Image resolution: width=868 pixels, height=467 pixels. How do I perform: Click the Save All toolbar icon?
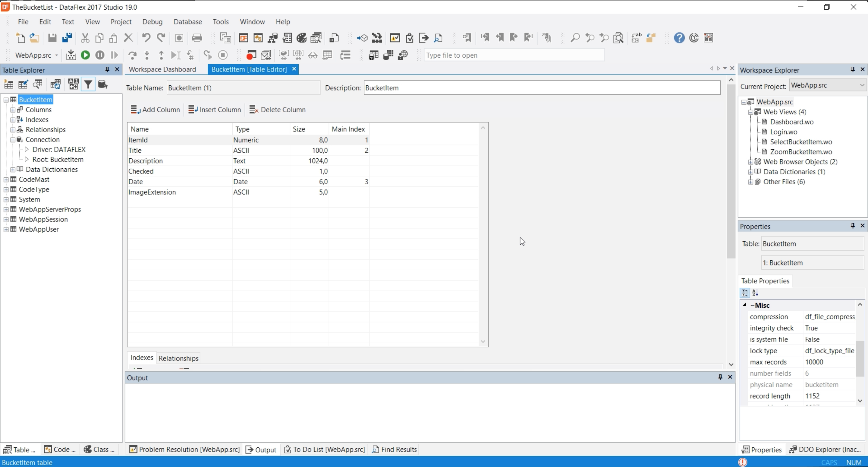(67, 38)
